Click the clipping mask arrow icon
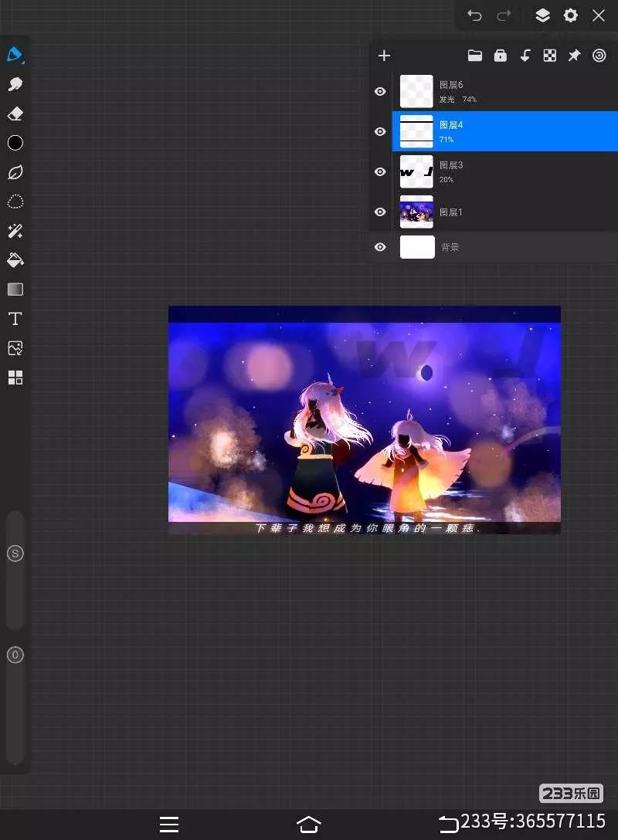This screenshot has height=840, width=618. pyautogui.click(x=525, y=56)
